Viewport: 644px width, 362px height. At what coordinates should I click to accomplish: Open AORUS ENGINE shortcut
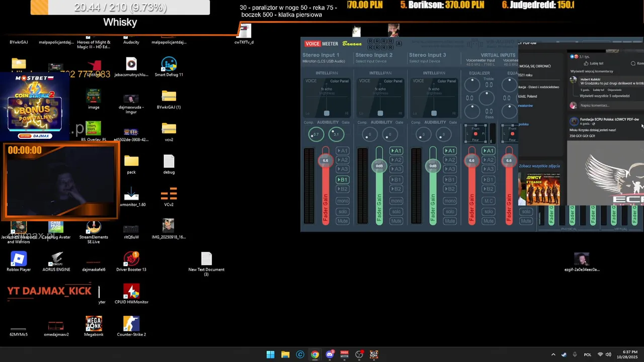(56, 261)
